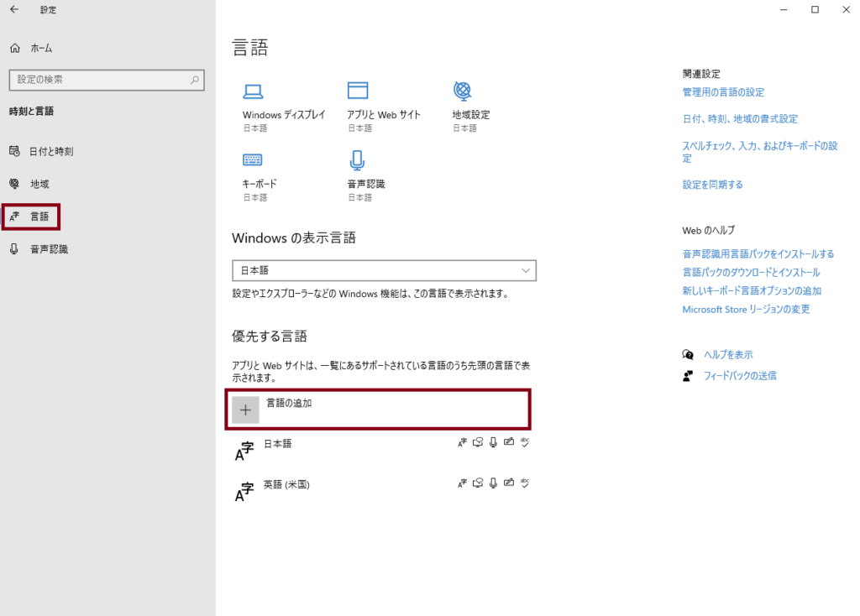The width and height of the screenshot is (860, 616).
Task: Click the back arrow in title bar
Action: [14, 10]
